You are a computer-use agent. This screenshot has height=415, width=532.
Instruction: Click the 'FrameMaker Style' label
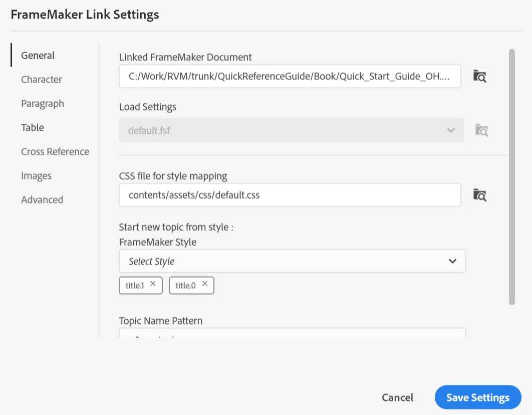(x=158, y=242)
